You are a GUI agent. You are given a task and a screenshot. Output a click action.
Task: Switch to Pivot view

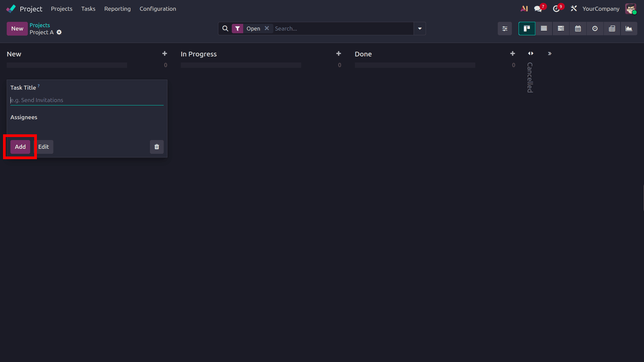[612, 29]
